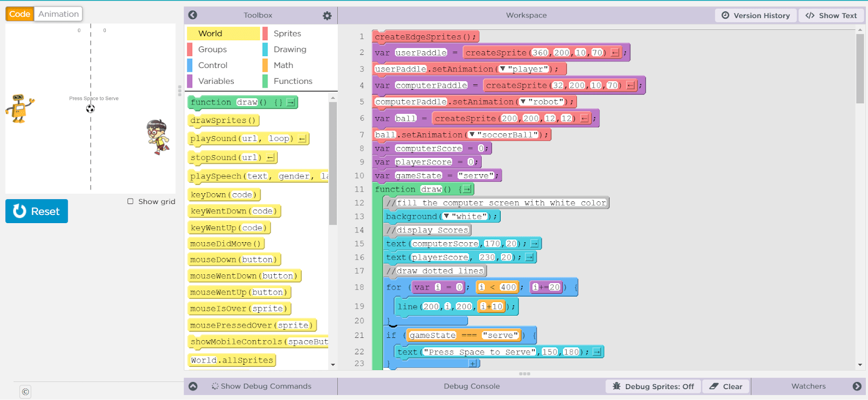The image size is (868, 400).
Task: Click Show Debug Commands
Action: [x=261, y=386]
